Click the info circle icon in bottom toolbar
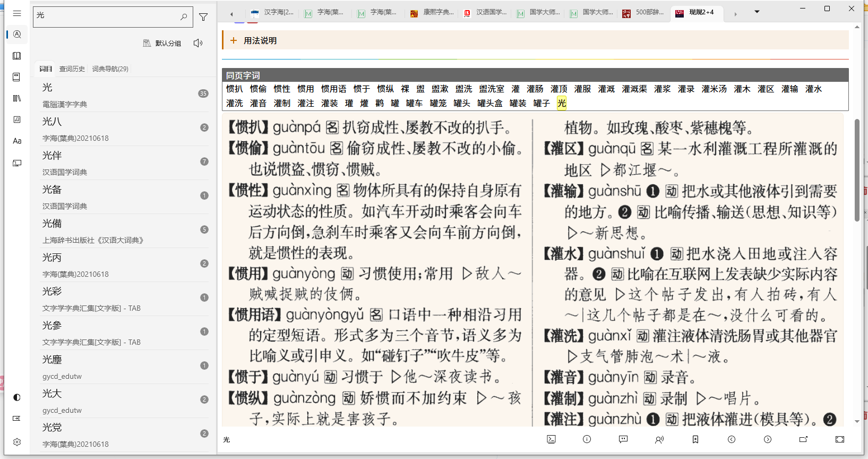868x459 pixels. click(x=587, y=439)
